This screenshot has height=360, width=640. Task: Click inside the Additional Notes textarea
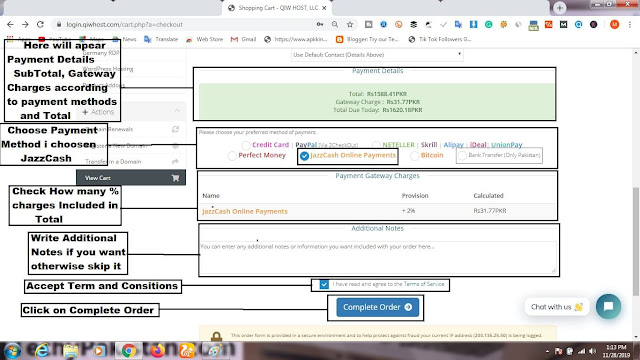tap(378, 257)
